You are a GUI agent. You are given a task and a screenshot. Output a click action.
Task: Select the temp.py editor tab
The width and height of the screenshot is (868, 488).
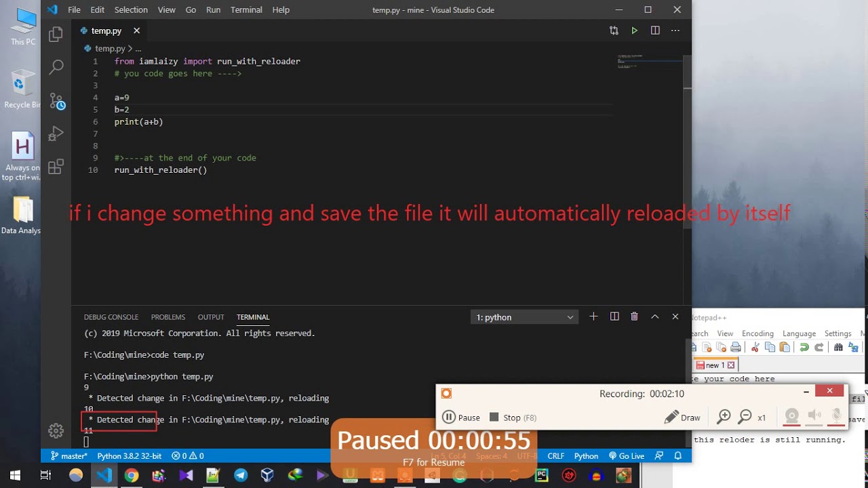109,30
